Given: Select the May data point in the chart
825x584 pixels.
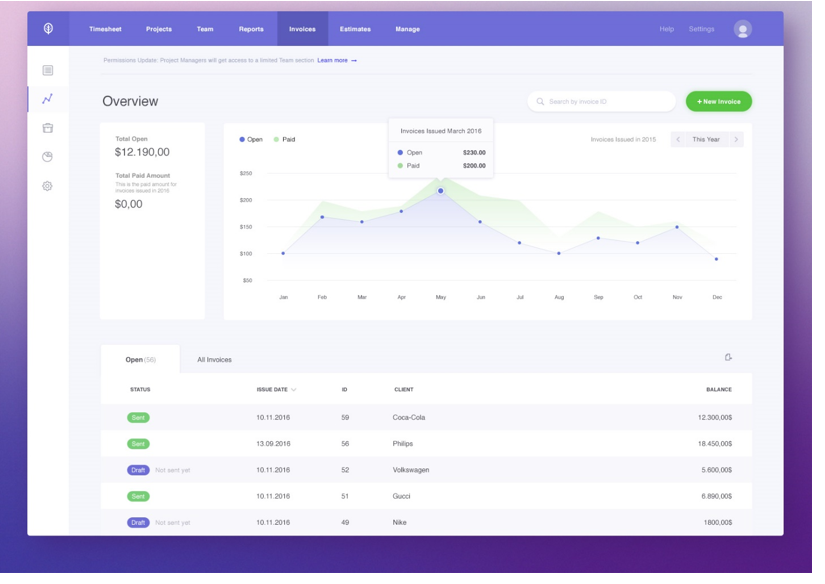Looking at the screenshot, I should 441,190.
